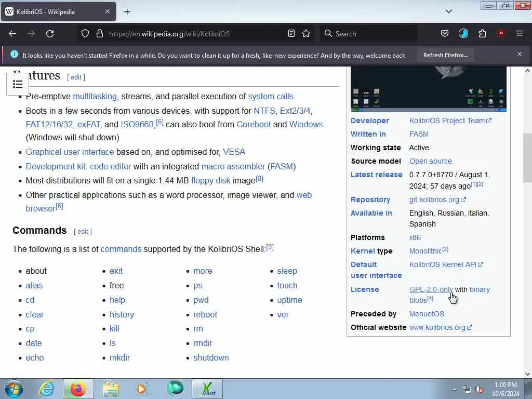Click the Refresh Firefox... button

point(445,55)
